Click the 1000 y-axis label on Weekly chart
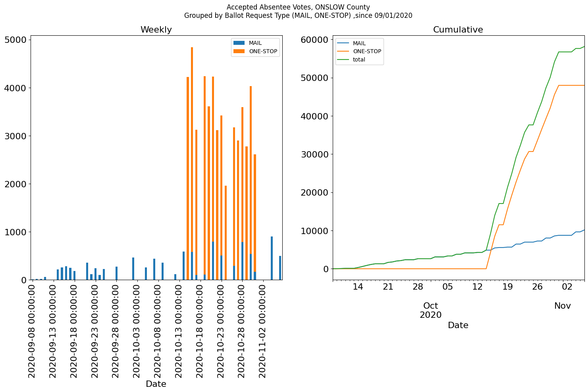588x392 pixels. tap(15, 232)
